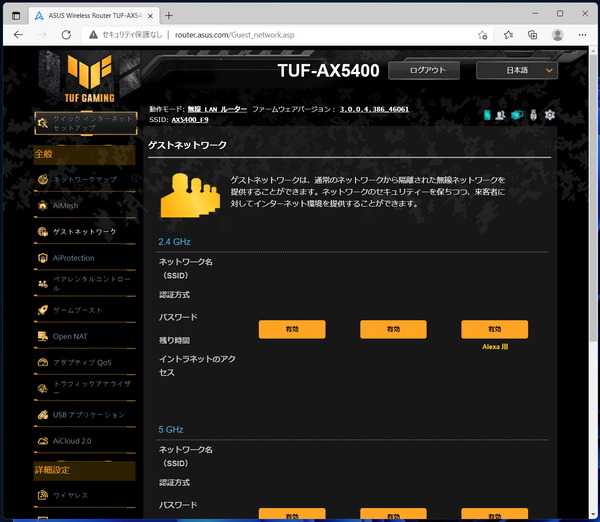Select the Game Boost rocket icon
600x522 pixels.
[x=43, y=310]
